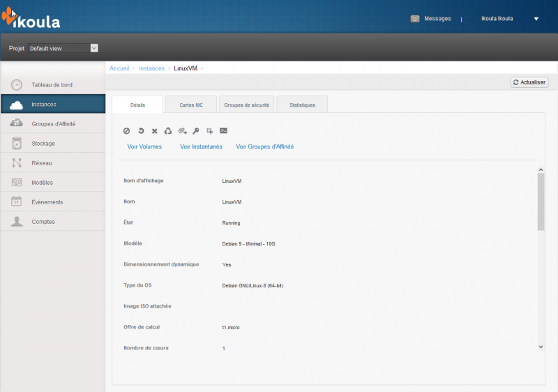Click the Tableau de bord clock icon
This screenshot has width=558, height=392.
16,84
